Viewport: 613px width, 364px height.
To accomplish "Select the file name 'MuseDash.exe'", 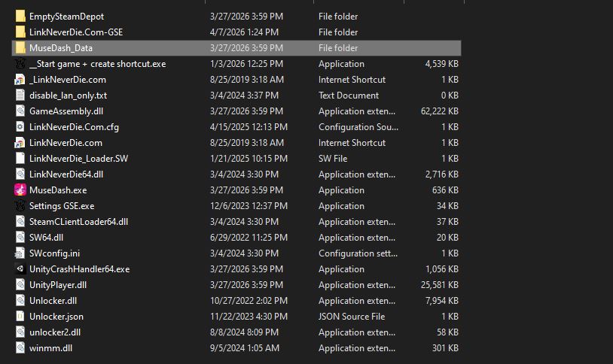I will [x=58, y=190].
